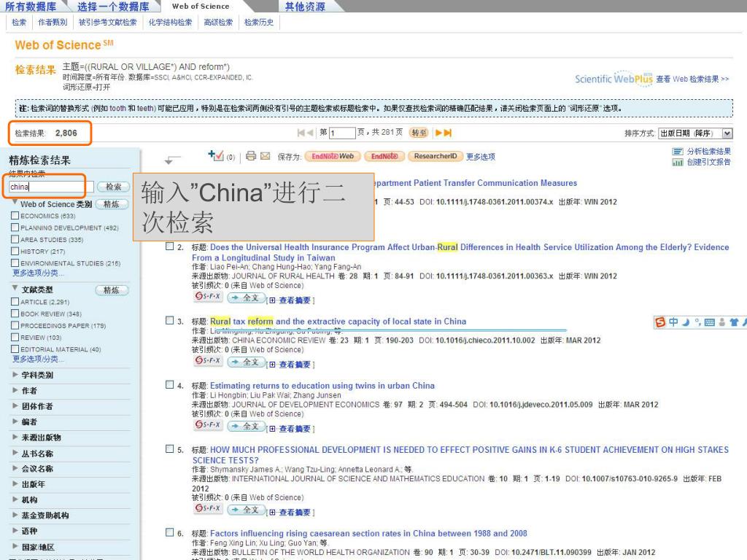Click S-F-X icon under result 4

208,425
